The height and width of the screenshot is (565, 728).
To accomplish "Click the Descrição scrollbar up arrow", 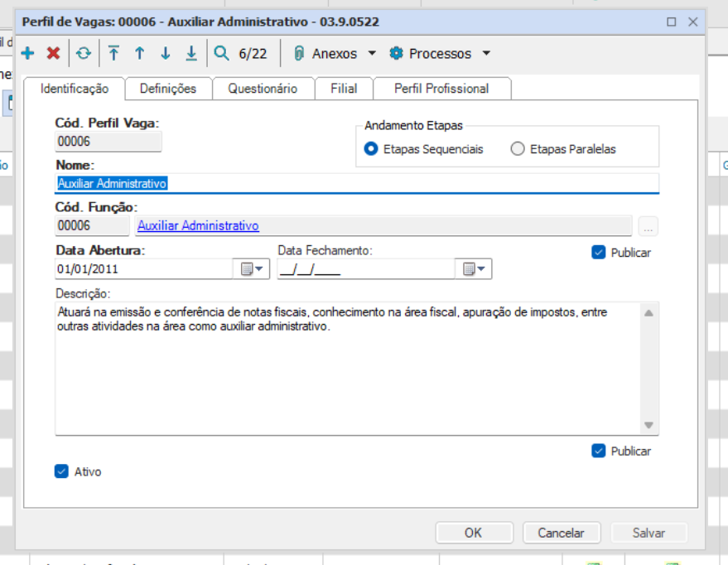I will pyautogui.click(x=649, y=313).
